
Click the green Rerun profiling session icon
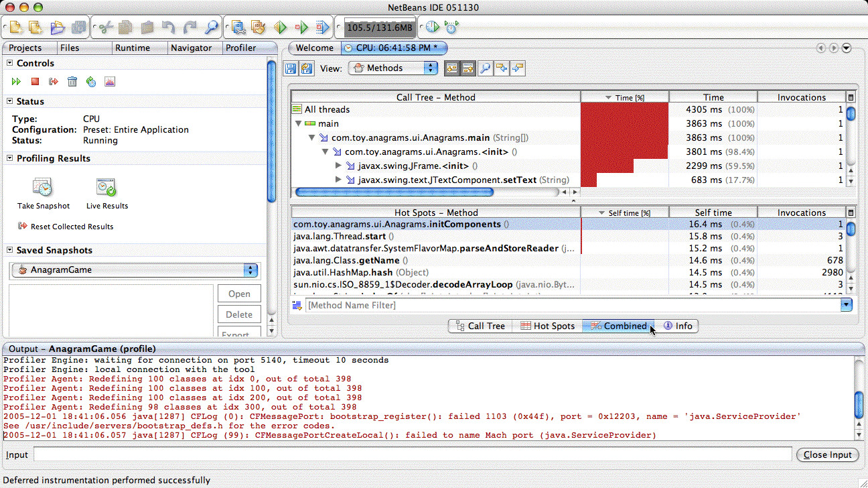16,82
